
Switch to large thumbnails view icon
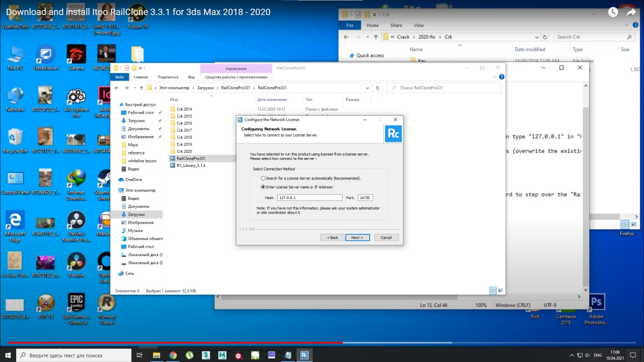[501, 291]
